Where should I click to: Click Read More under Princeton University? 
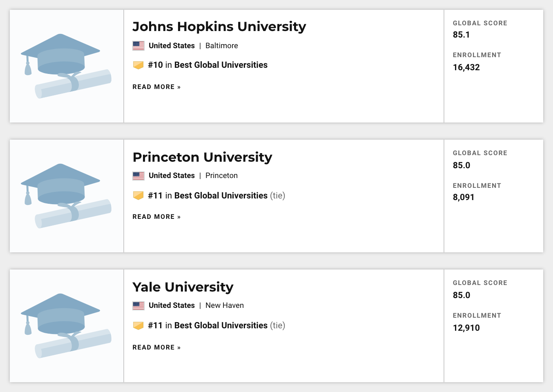pyautogui.click(x=156, y=217)
